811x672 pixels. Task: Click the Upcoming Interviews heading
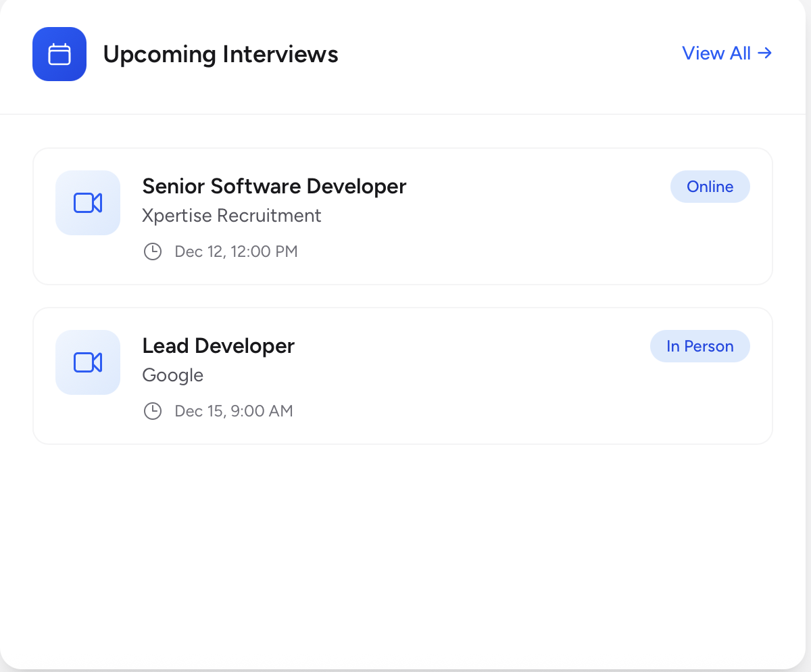[x=220, y=54]
